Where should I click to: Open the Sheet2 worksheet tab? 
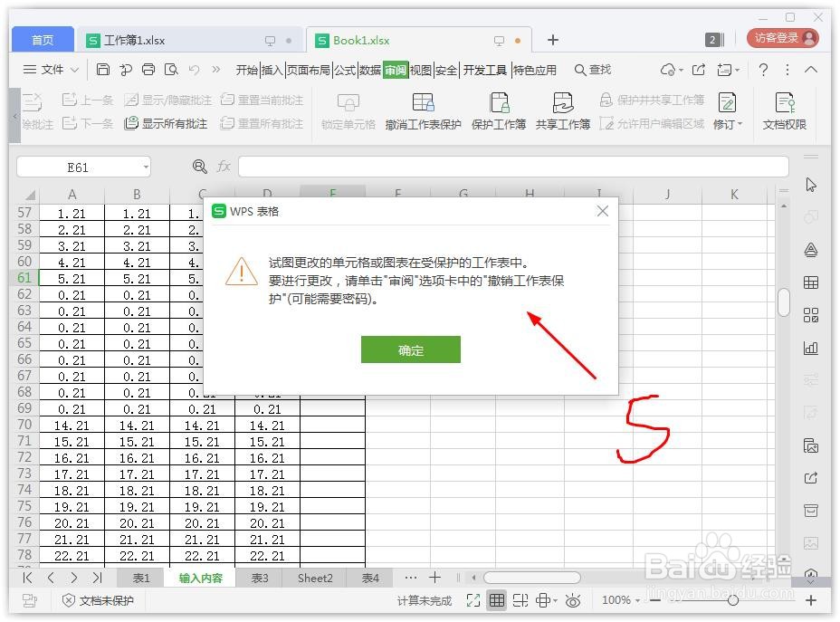click(x=314, y=578)
